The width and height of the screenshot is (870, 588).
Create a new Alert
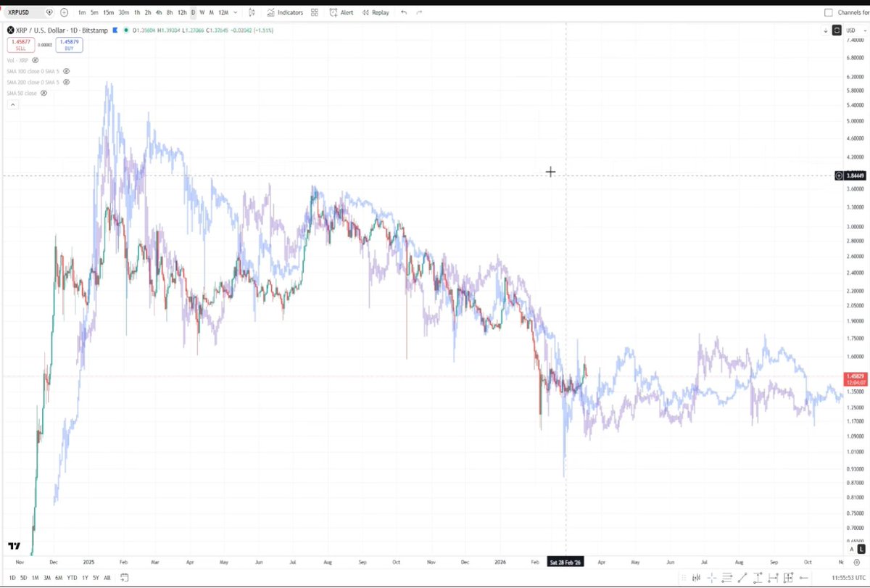[x=341, y=12]
